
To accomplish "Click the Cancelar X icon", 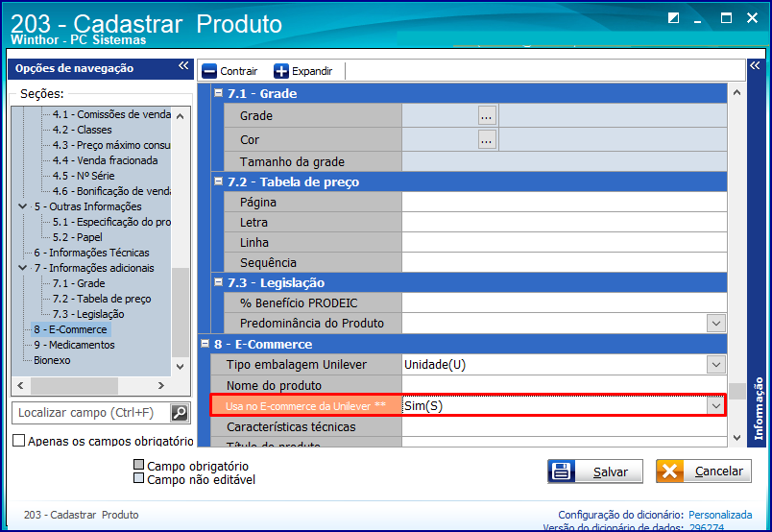I will 669,472.
